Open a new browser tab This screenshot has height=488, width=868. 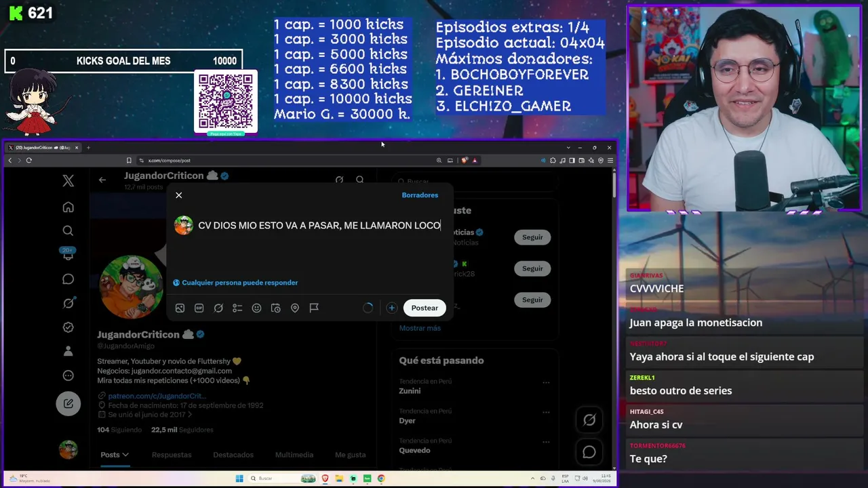coord(88,148)
